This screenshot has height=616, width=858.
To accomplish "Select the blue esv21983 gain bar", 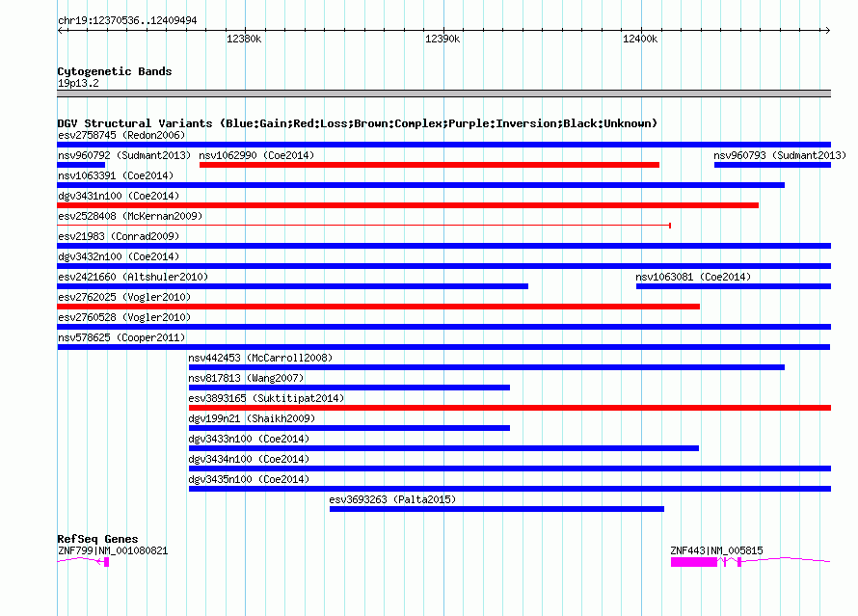I will [443, 246].
